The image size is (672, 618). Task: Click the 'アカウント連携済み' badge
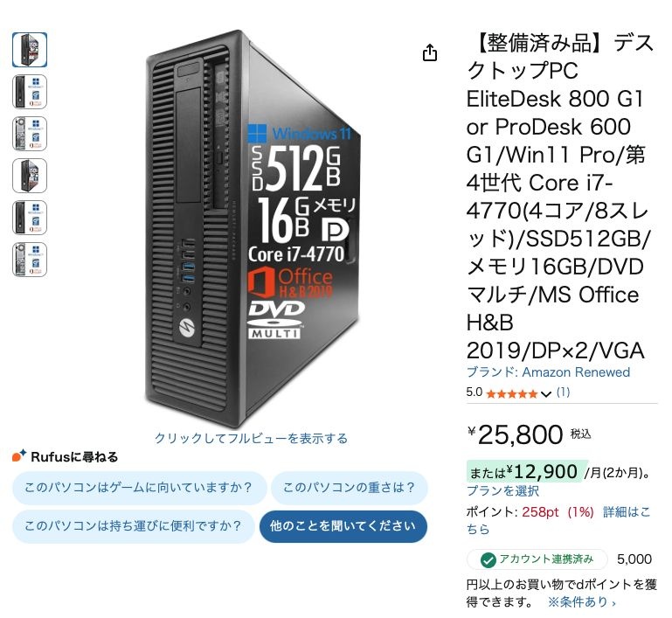click(537, 559)
